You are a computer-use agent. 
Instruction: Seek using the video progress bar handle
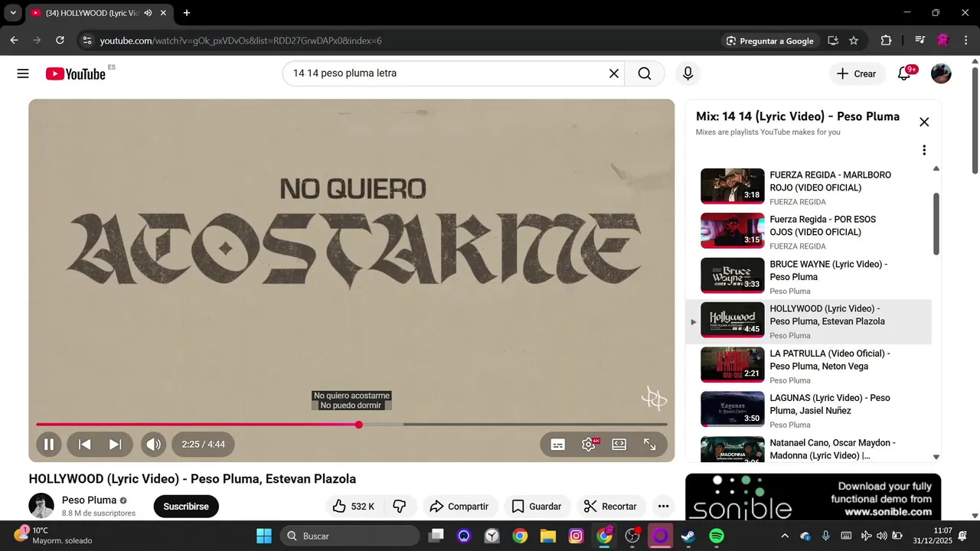pyautogui.click(x=358, y=424)
